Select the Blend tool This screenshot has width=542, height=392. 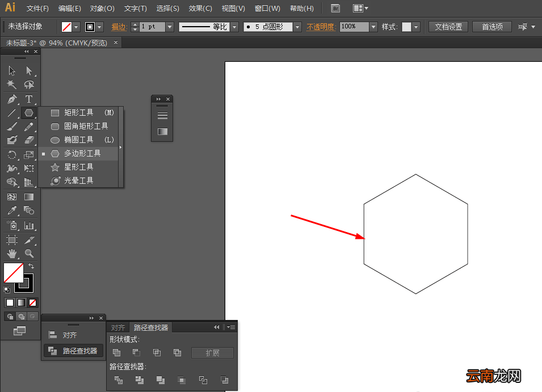(29, 210)
